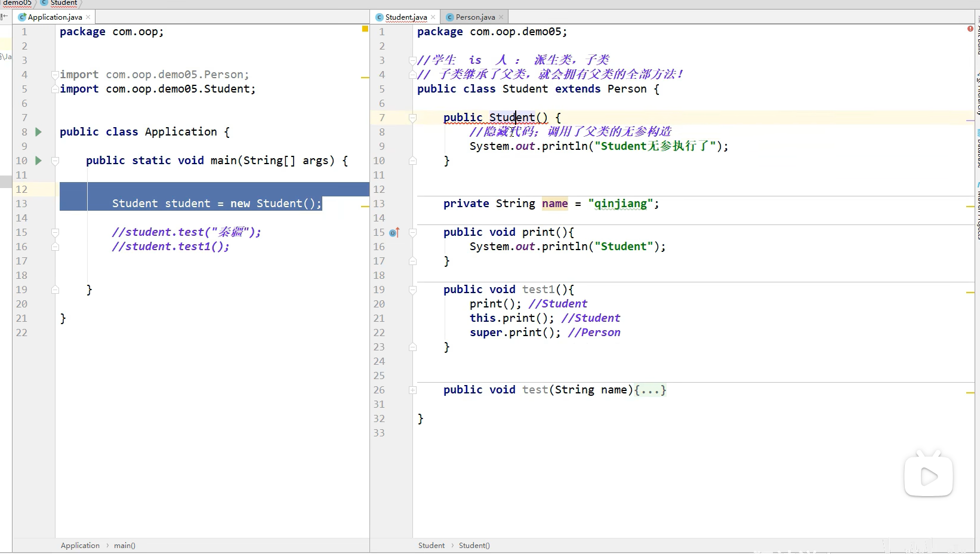
Task: Jump to the stripe mark beside the Student() constructor line
Action: coord(970,121)
